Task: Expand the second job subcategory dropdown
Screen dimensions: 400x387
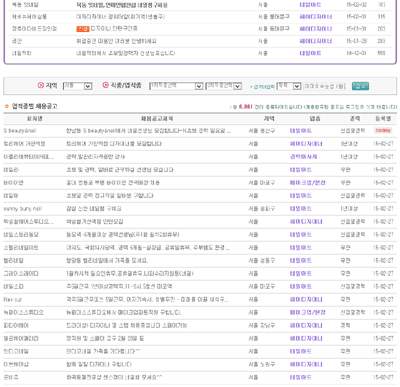Action: point(224,86)
